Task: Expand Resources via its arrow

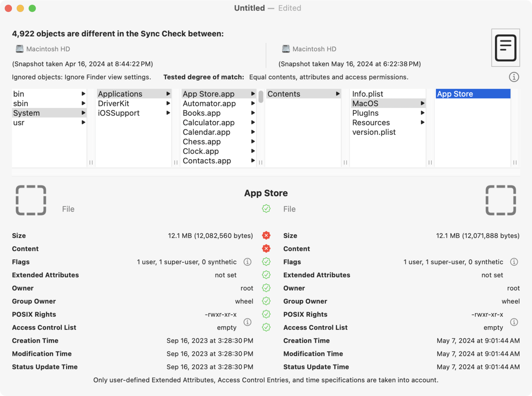Action: click(x=423, y=122)
